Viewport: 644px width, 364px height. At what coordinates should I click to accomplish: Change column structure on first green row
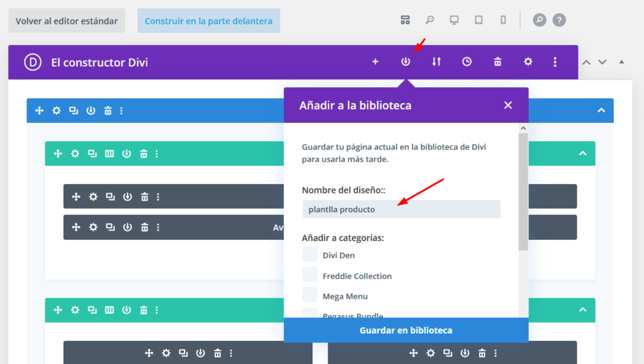109,154
